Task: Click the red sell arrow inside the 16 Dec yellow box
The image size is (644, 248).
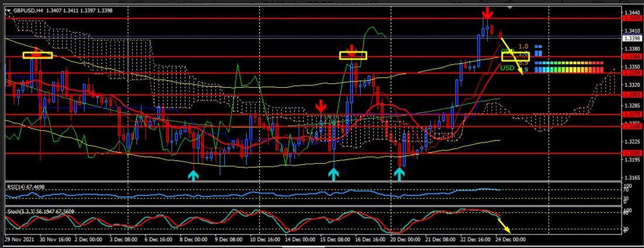Action: point(351,51)
